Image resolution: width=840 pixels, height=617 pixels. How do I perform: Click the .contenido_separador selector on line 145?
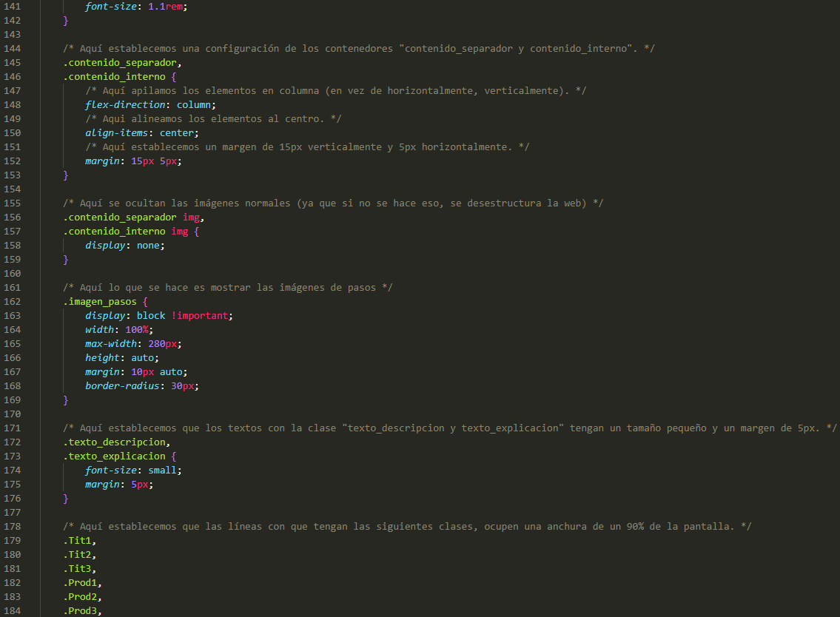[120, 63]
